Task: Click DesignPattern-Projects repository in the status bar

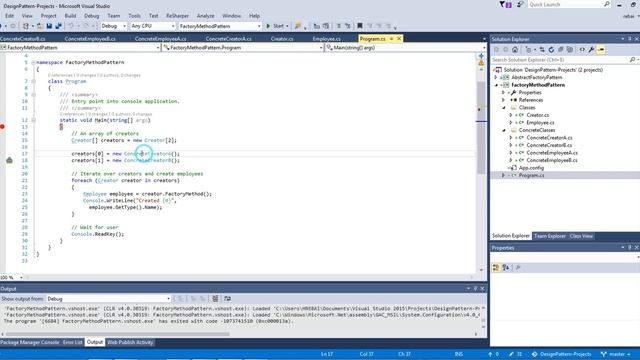Action: click(x=562, y=354)
